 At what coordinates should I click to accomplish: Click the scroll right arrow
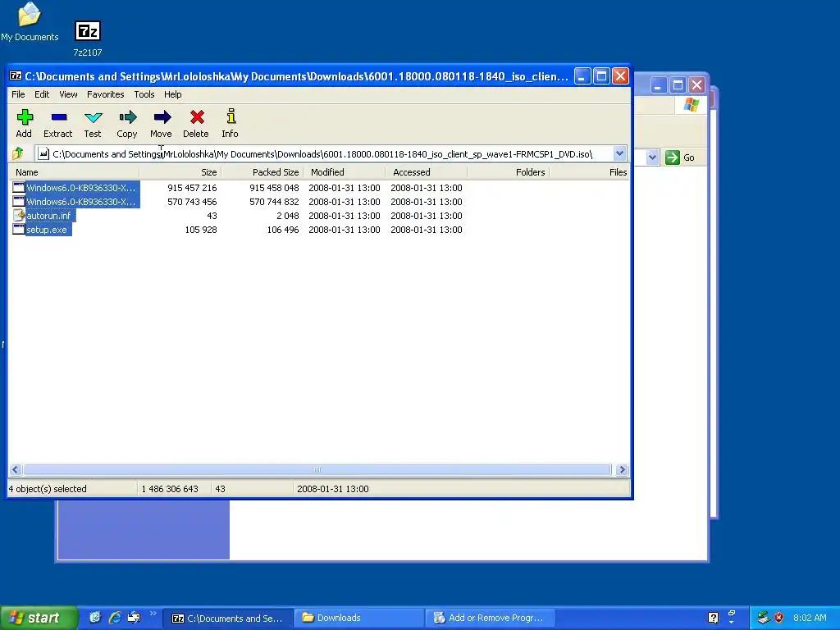coord(622,470)
